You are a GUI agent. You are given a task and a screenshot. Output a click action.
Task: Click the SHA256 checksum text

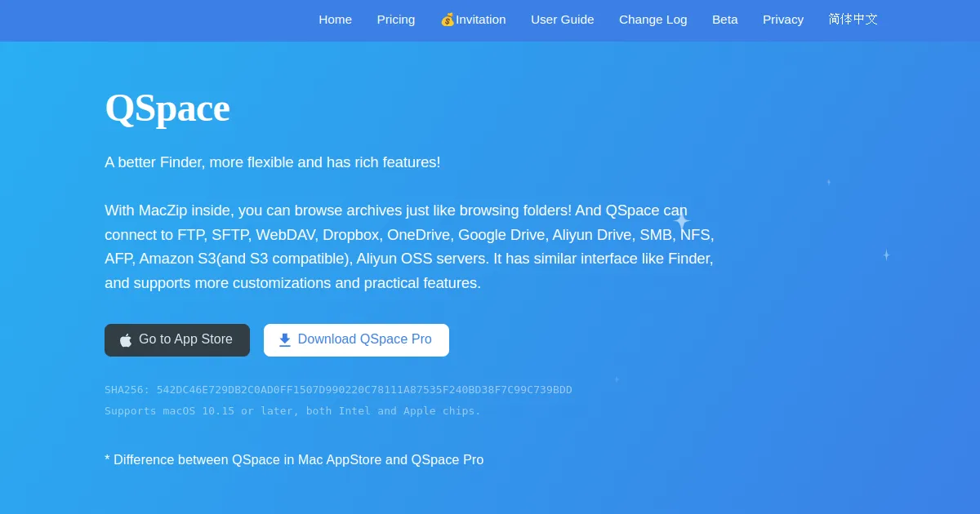click(338, 390)
